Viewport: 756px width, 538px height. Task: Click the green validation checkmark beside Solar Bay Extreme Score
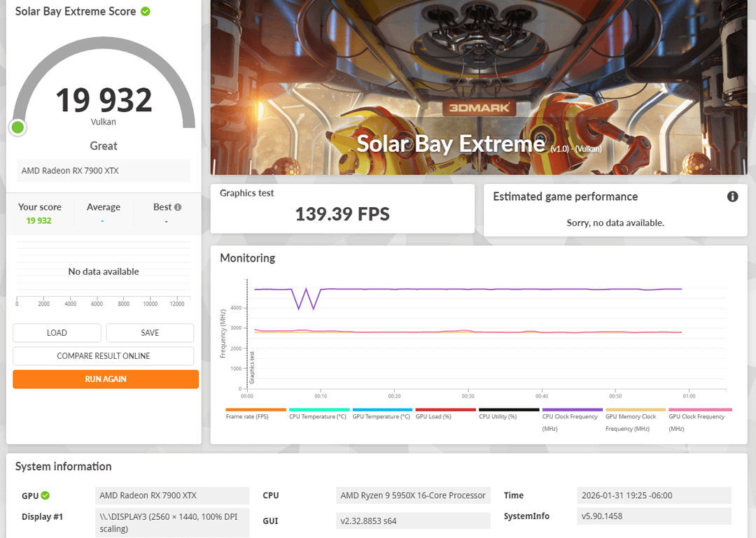point(146,11)
